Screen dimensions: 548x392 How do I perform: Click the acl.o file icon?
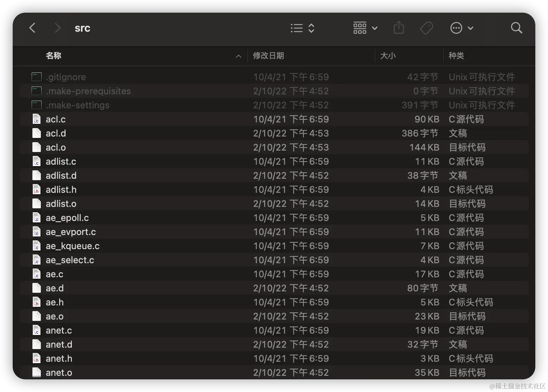click(37, 147)
